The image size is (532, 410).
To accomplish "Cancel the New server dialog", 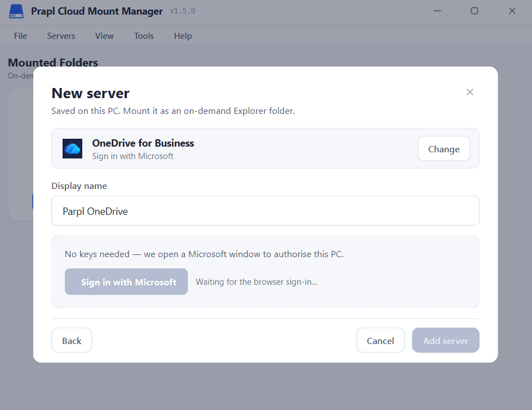I will pyautogui.click(x=380, y=341).
